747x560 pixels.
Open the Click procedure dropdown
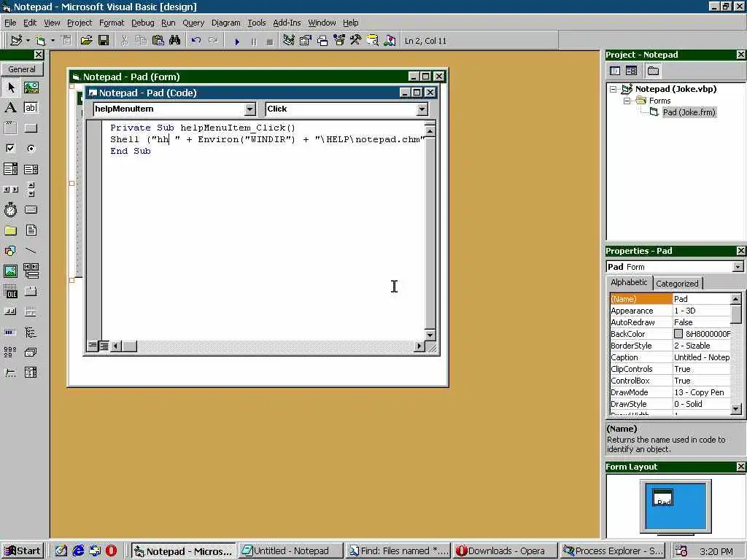pos(422,109)
